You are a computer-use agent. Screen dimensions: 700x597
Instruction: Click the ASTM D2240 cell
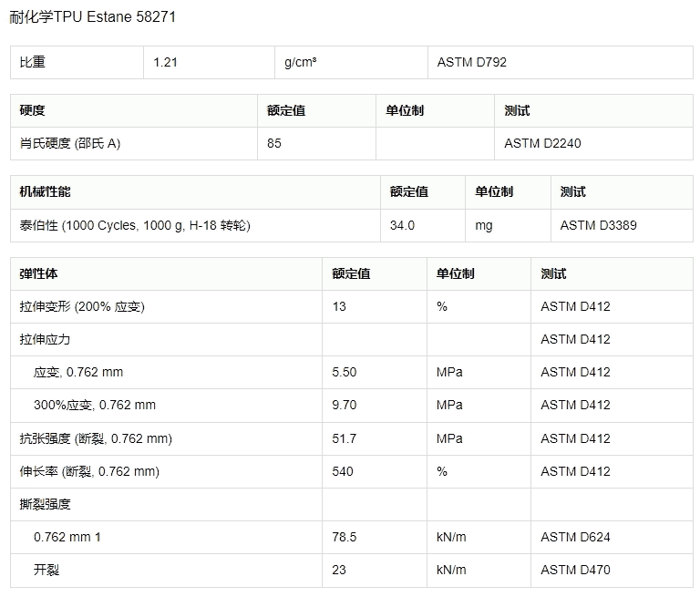(542, 143)
